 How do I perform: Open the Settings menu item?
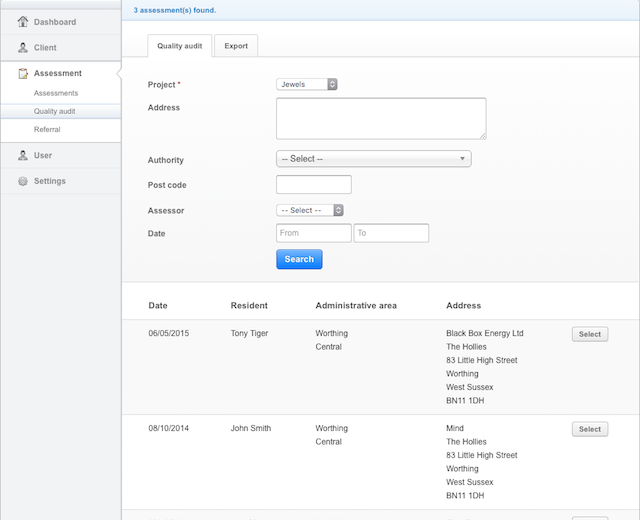tap(61, 181)
